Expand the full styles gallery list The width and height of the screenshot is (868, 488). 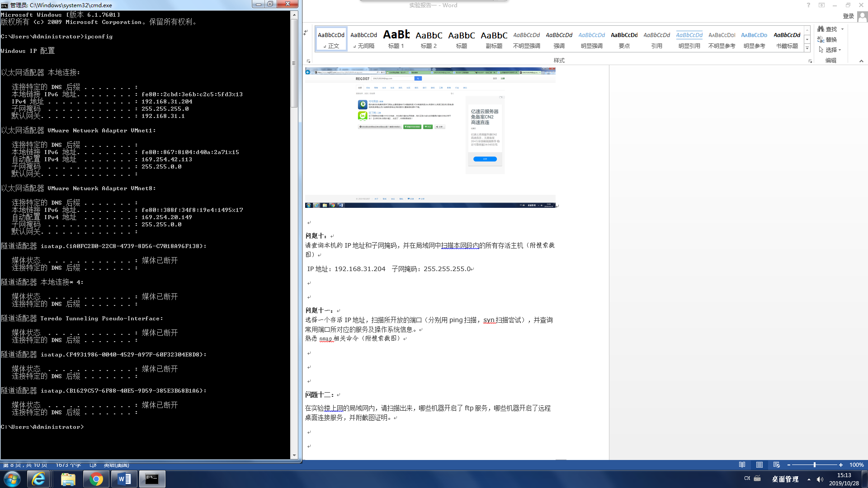tap(807, 48)
